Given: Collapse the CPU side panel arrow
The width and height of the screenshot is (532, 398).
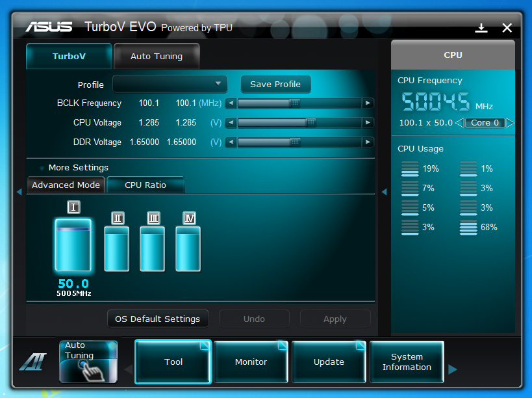Looking at the screenshot, I should pos(385,192).
